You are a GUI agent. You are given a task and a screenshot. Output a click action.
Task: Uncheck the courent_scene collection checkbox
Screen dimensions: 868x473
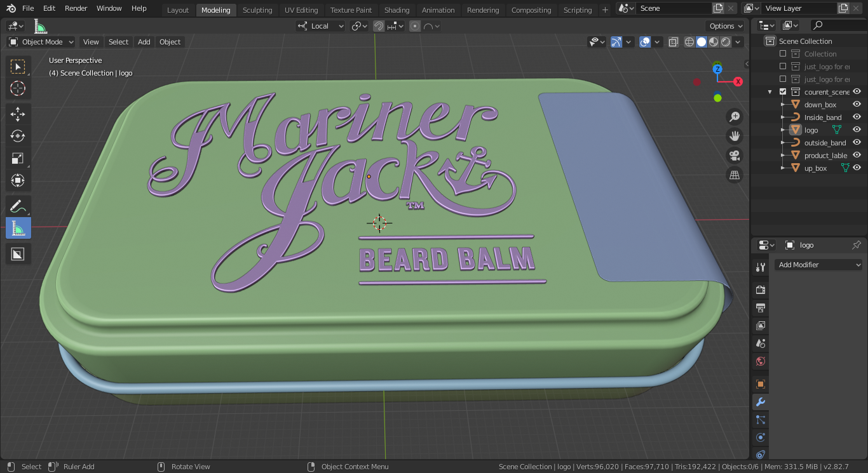tap(783, 92)
